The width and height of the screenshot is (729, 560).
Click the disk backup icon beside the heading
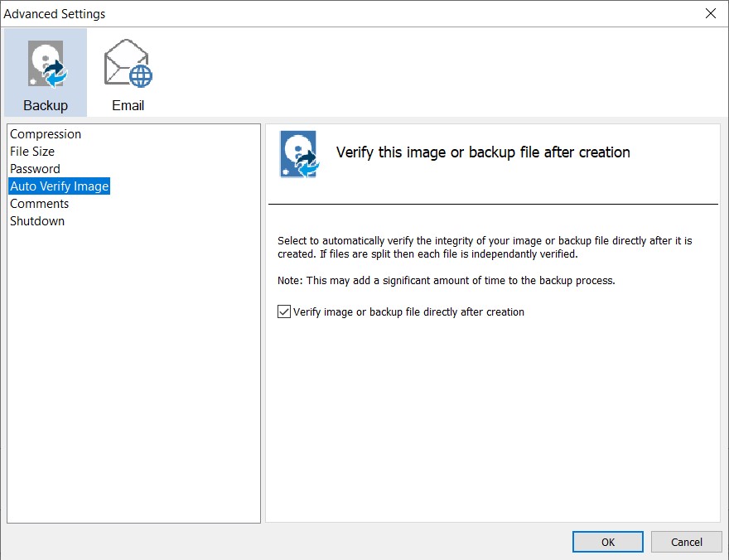[x=299, y=154]
